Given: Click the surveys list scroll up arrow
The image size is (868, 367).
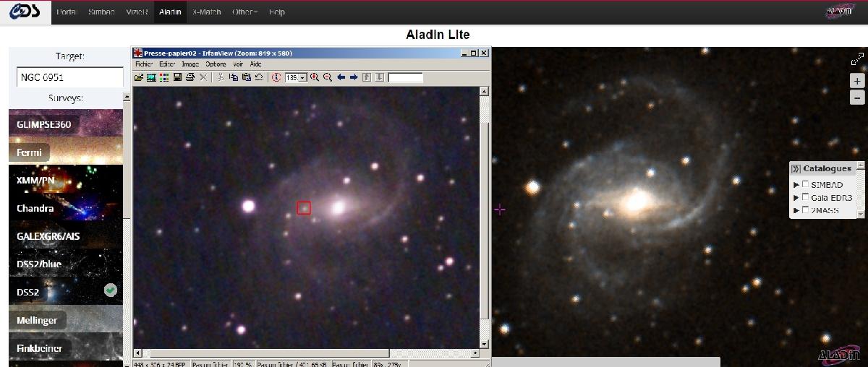Looking at the screenshot, I should point(127,95).
